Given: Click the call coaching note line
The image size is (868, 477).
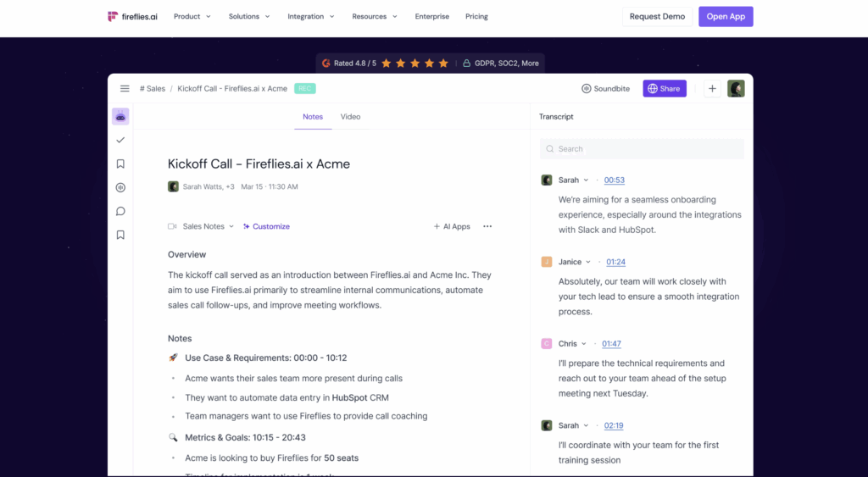Looking at the screenshot, I should [x=306, y=416].
